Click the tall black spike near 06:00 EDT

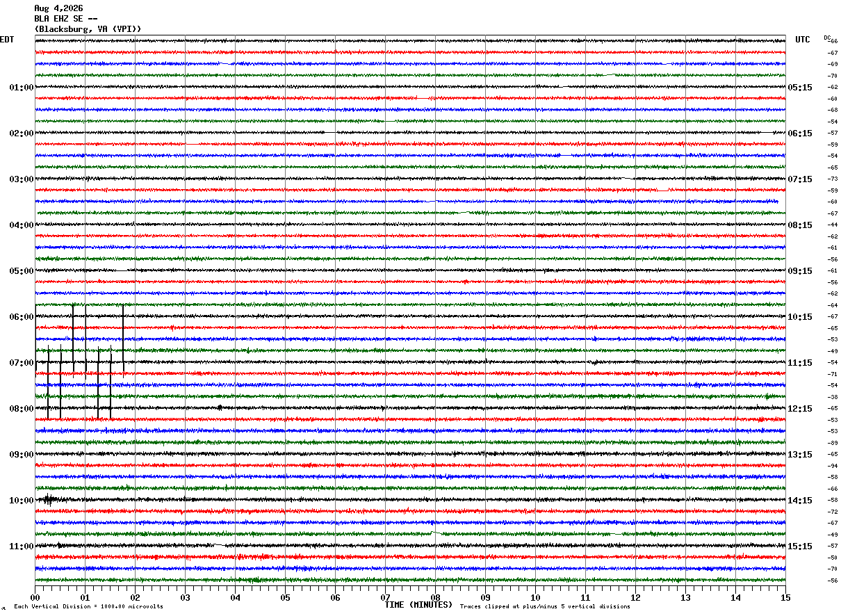[x=73, y=339]
